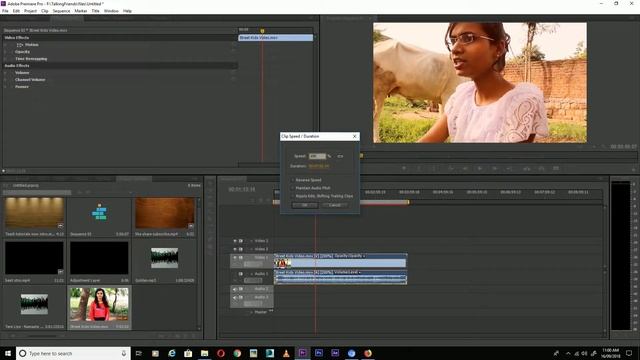The width and height of the screenshot is (640, 360).
Task: Collapse the Audio 1 track
Action: [251, 274]
